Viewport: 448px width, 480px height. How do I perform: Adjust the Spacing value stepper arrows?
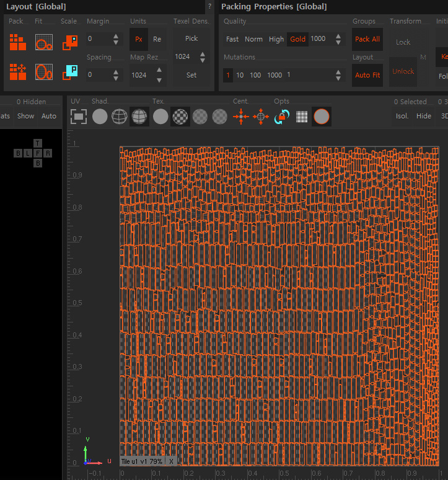[116, 75]
